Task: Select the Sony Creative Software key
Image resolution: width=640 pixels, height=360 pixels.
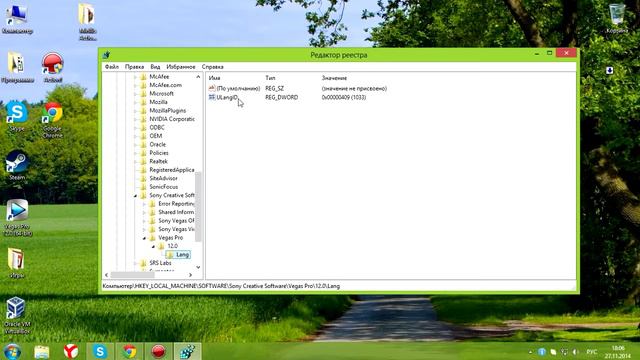Action: pos(172,195)
